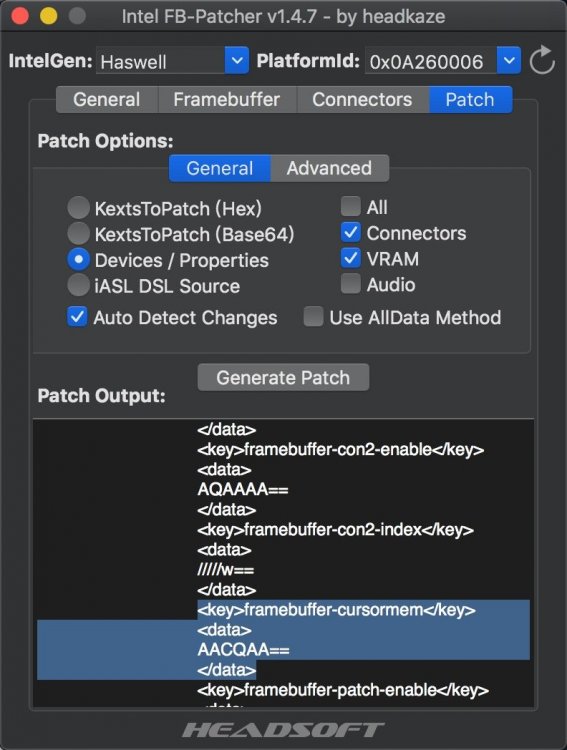Click the framebuffer-con2-enable line in output
Viewport: 567px width, 750px height.
[x=340, y=450]
